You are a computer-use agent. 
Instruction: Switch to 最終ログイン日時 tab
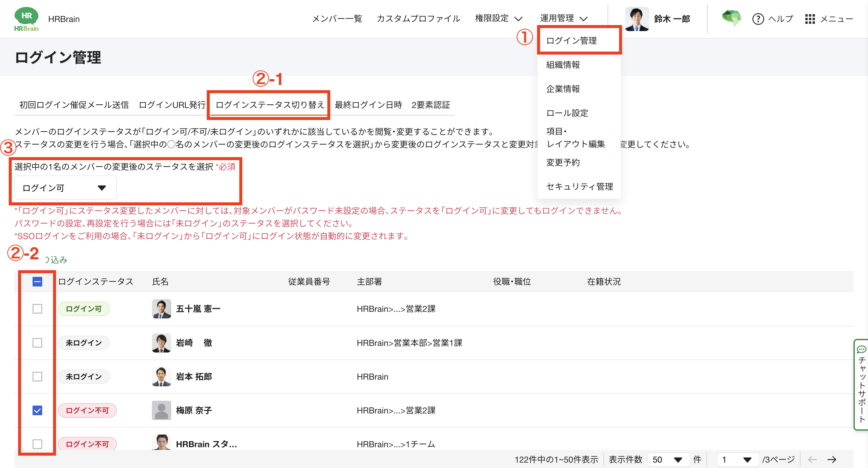(x=368, y=105)
